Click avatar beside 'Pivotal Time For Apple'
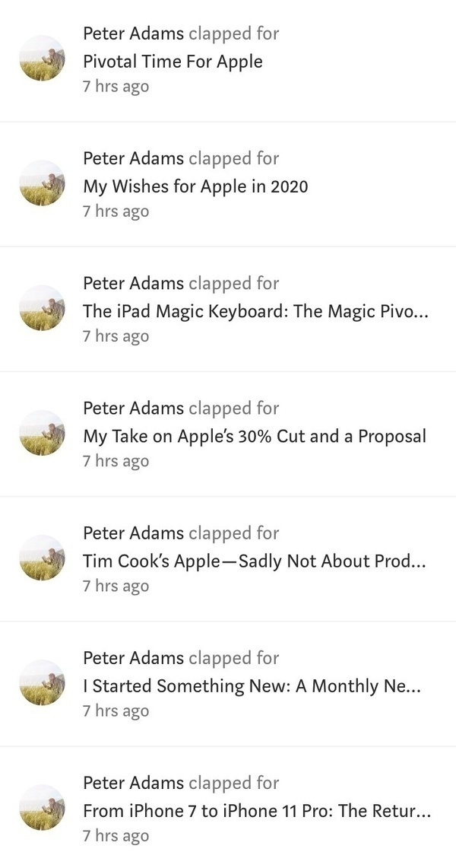 42,59
